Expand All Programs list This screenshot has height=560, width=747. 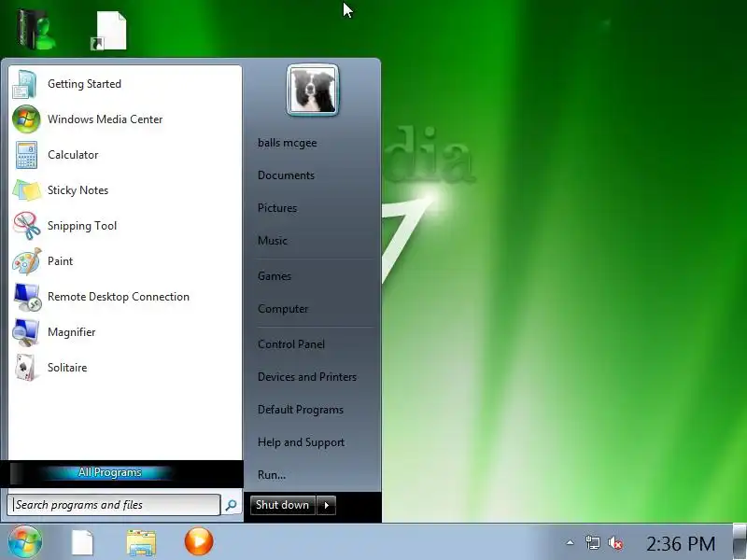pyautogui.click(x=110, y=472)
